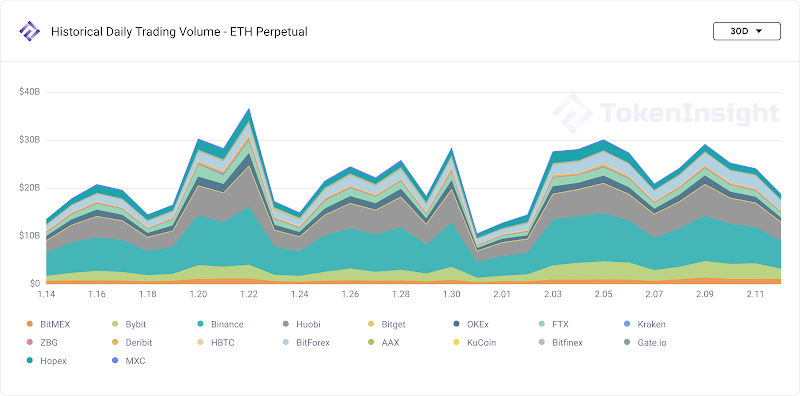Viewport: 800px width, 396px height.
Task: Click the MXC legend marker
Action: (x=115, y=361)
